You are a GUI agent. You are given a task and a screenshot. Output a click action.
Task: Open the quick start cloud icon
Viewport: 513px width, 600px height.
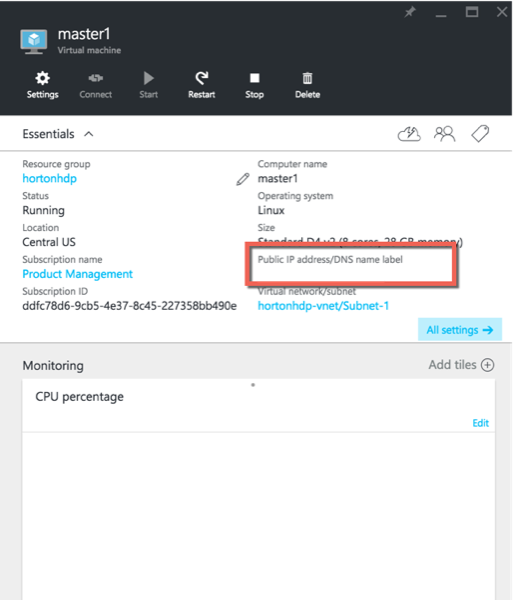point(409,134)
